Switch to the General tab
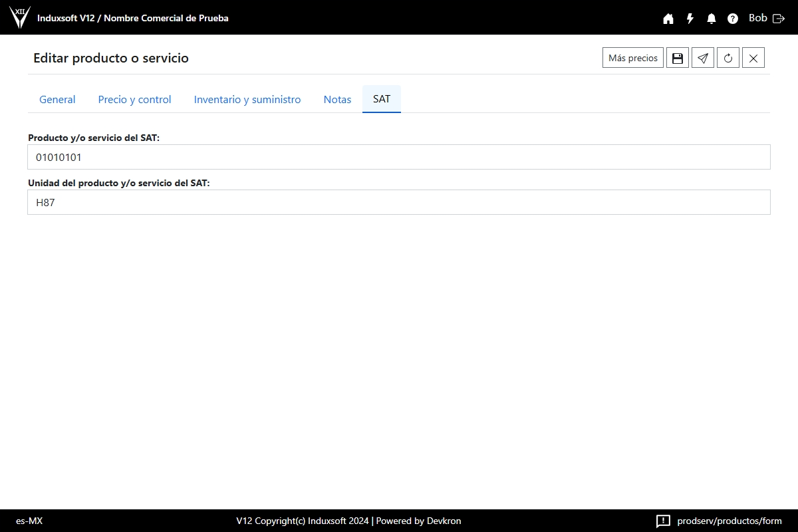This screenshot has height=532, width=798. pos(57,99)
